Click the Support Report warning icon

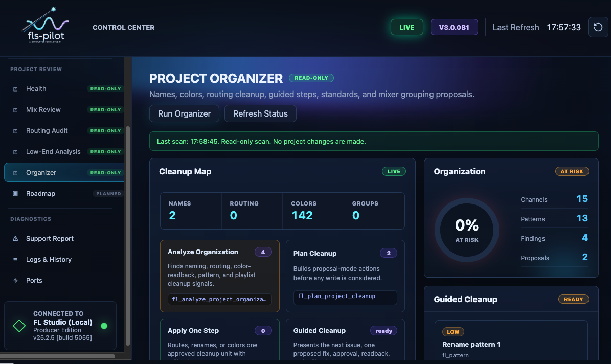click(x=15, y=239)
